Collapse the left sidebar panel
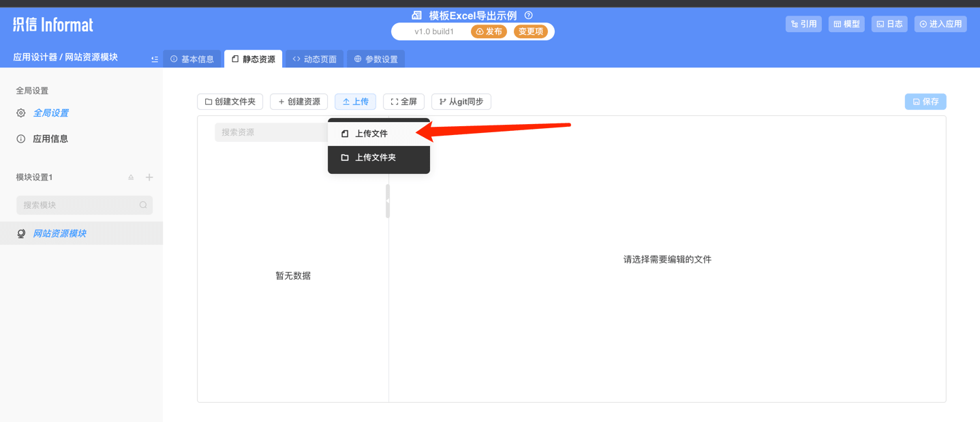Screen dimensions: 980x422 [155, 59]
